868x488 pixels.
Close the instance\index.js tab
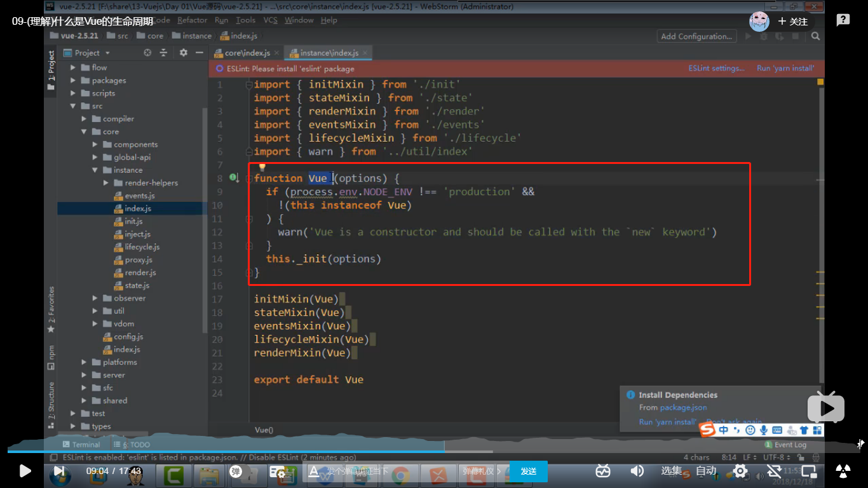click(365, 53)
